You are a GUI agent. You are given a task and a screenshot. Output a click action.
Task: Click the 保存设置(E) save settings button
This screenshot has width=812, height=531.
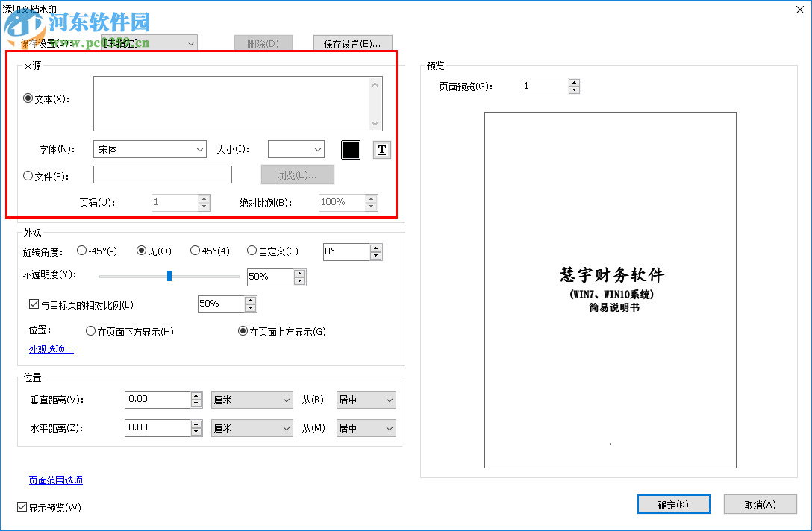pyautogui.click(x=352, y=43)
